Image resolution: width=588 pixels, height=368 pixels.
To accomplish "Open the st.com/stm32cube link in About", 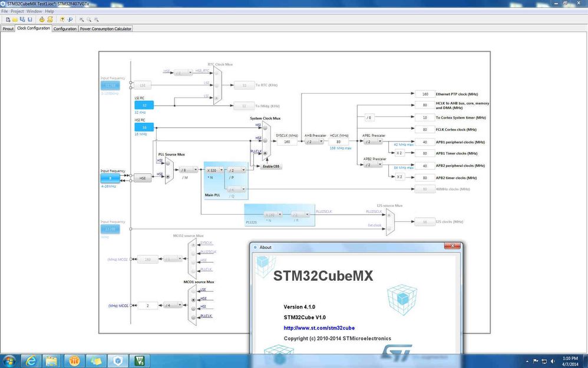I will pos(319,328).
